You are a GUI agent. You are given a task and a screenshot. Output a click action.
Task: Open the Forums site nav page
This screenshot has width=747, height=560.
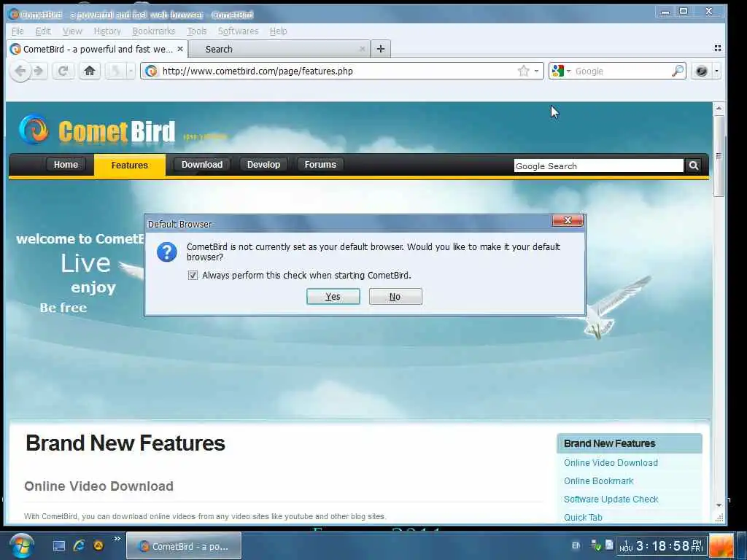(x=320, y=164)
